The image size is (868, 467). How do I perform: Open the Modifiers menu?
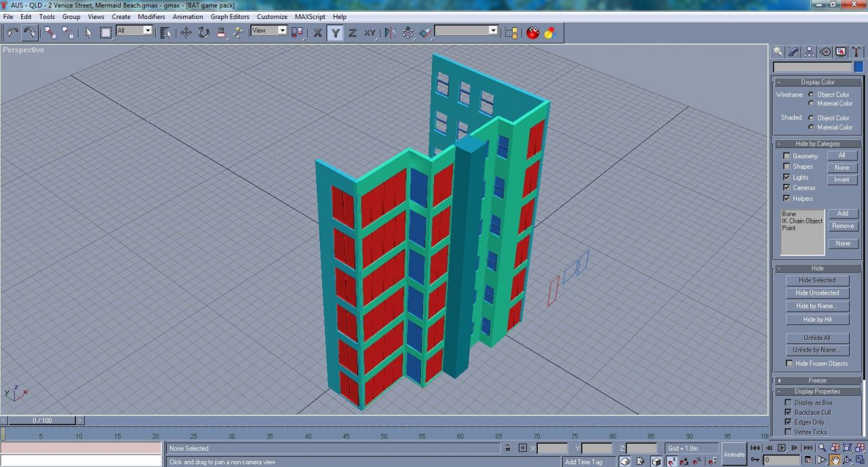151,17
